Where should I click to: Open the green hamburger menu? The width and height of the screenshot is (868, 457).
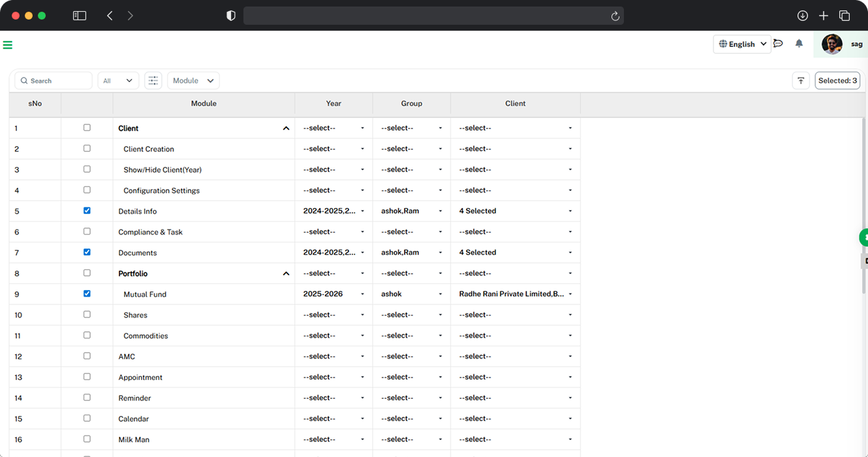pyautogui.click(x=8, y=45)
